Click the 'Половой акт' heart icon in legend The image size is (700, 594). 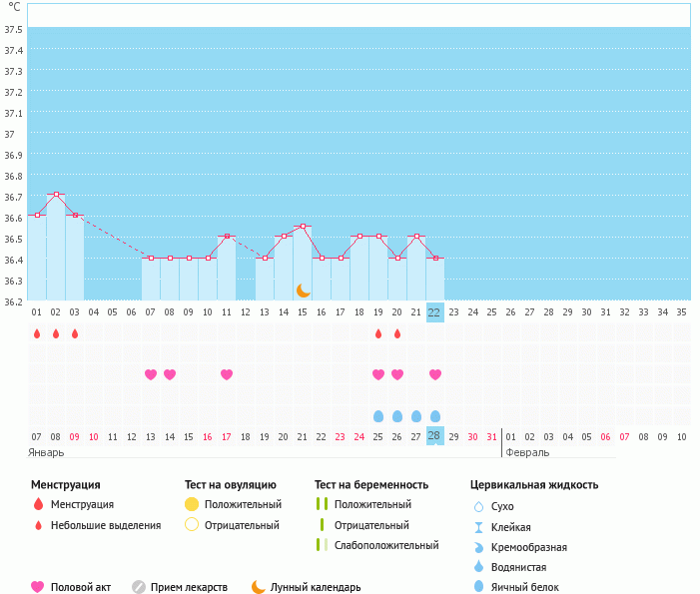[38, 587]
